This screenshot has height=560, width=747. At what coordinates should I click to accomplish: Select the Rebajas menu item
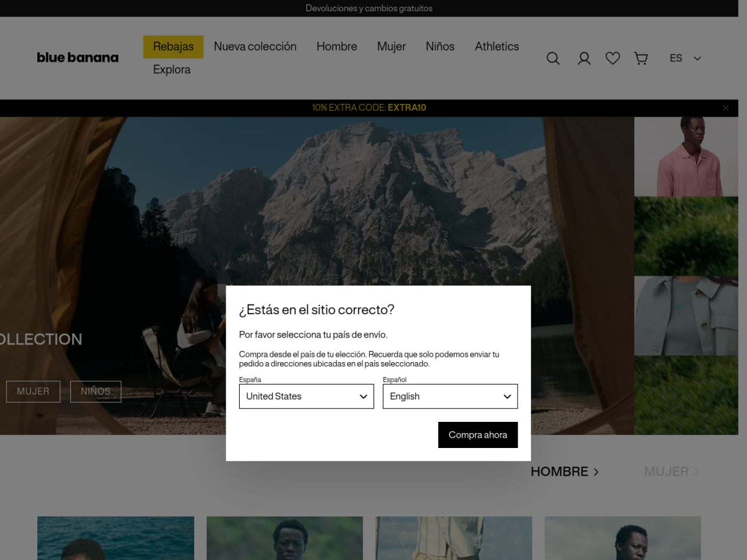173,47
